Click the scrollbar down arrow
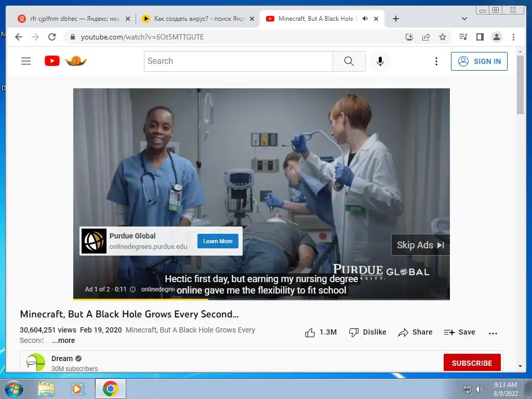Viewport: 532px width, 399px height. coord(520,366)
